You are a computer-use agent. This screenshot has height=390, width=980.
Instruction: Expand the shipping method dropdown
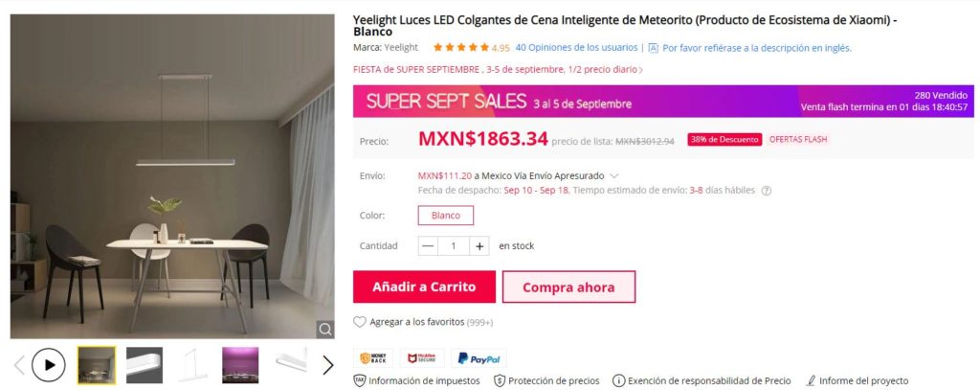[613, 176]
